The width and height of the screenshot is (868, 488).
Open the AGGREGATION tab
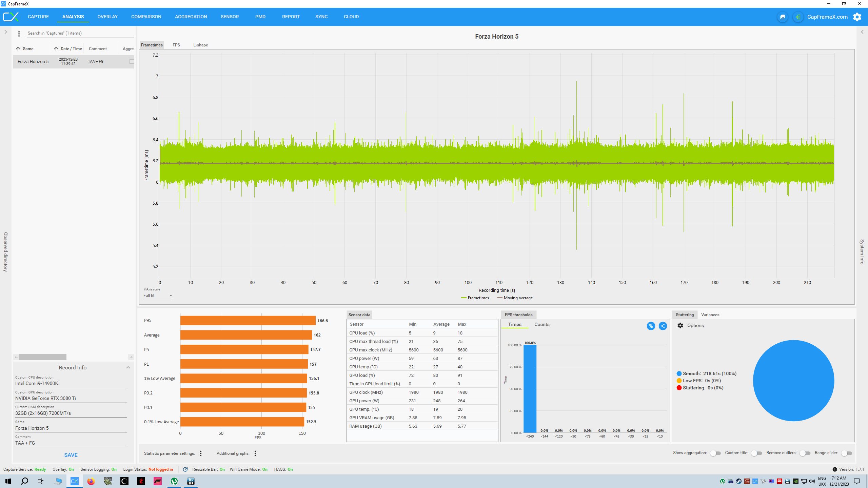point(191,17)
